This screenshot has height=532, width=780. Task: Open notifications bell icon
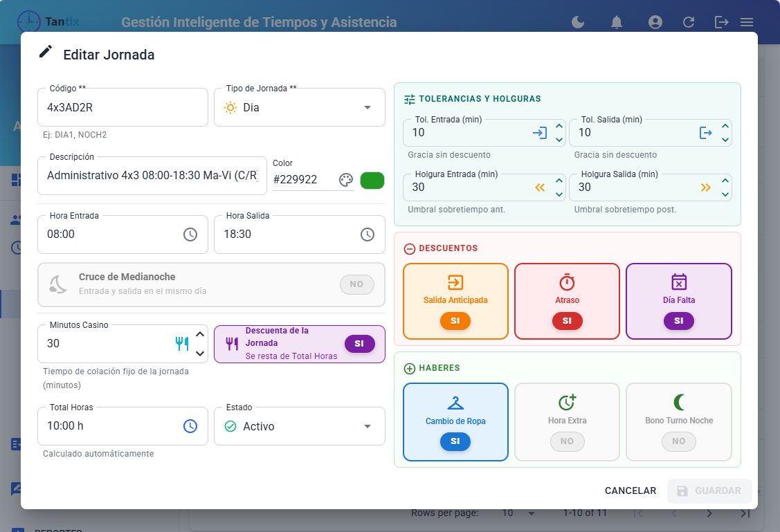click(617, 22)
